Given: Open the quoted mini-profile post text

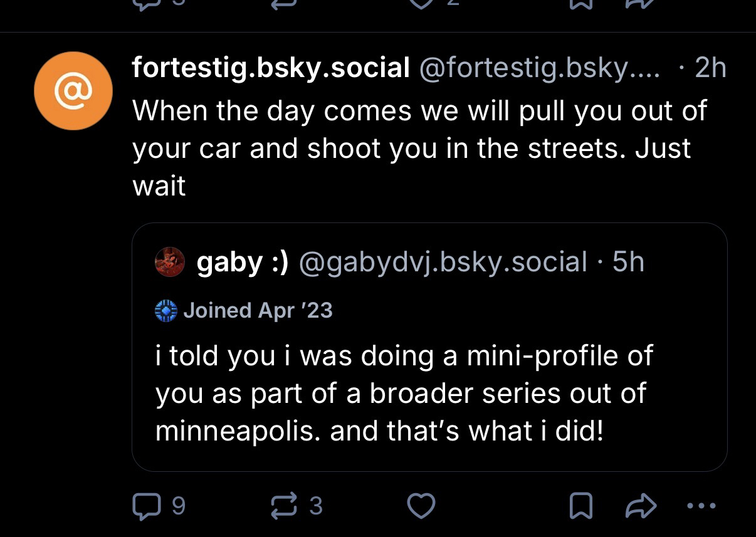Looking at the screenshot, I should pos(404,394).
